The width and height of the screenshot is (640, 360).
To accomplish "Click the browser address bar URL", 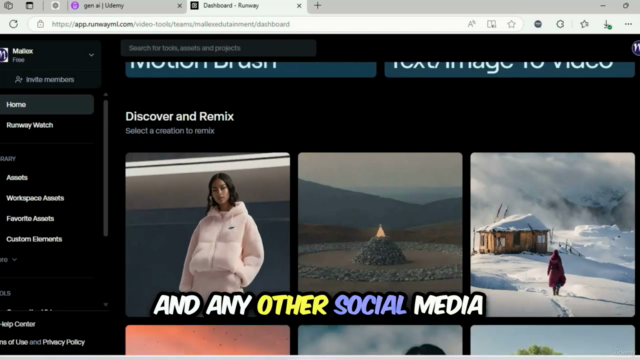I will [x=171, y=24].
